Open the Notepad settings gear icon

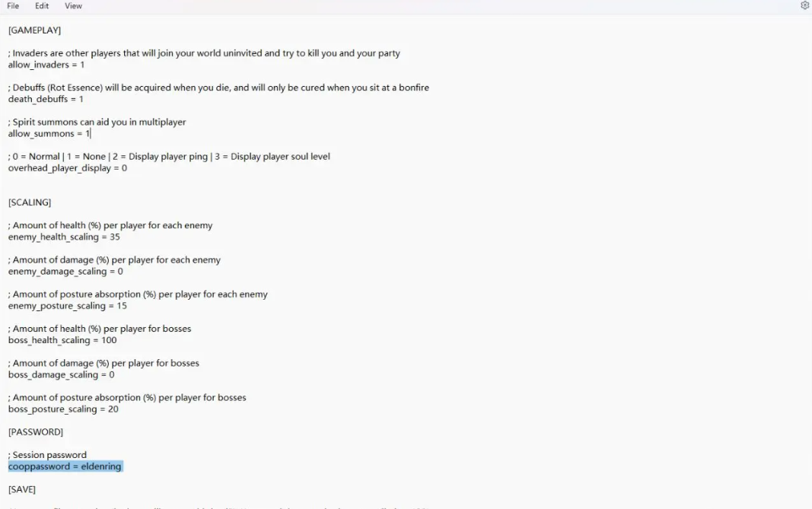coord(804,5)
